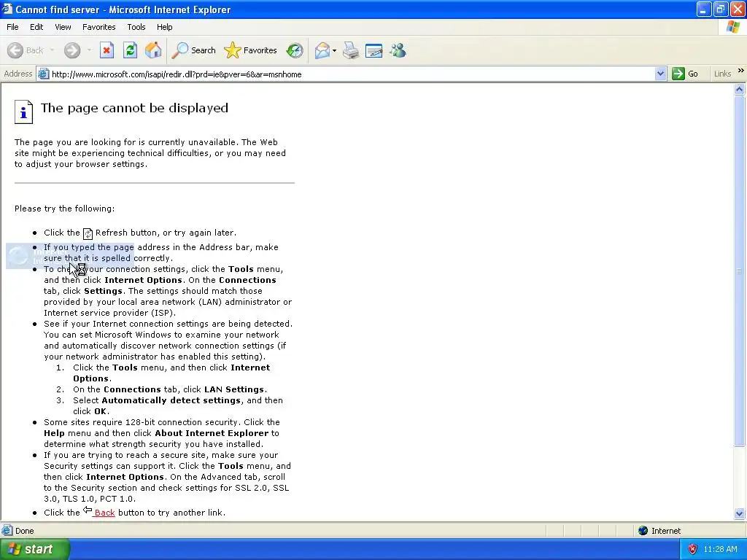Click the page icon in the address bar
The width and height of the screenshot is (747, 560).
(x=43, y=74)
